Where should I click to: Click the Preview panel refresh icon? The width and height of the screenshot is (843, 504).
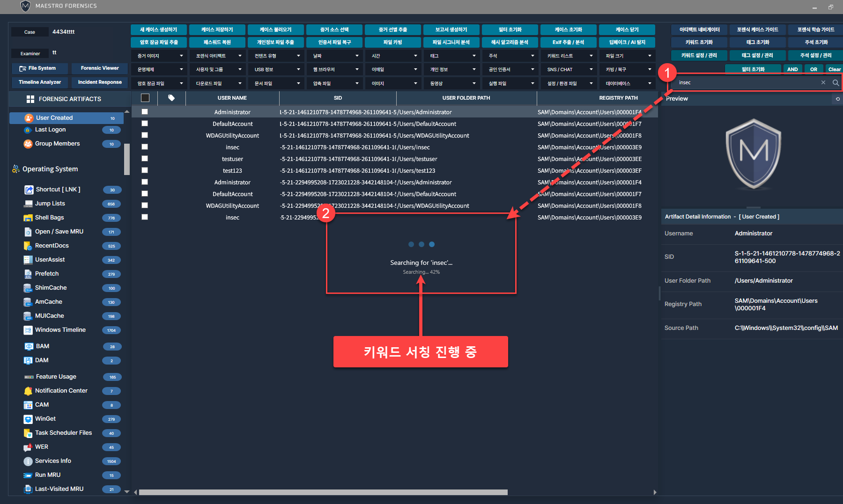coord(837,99)
